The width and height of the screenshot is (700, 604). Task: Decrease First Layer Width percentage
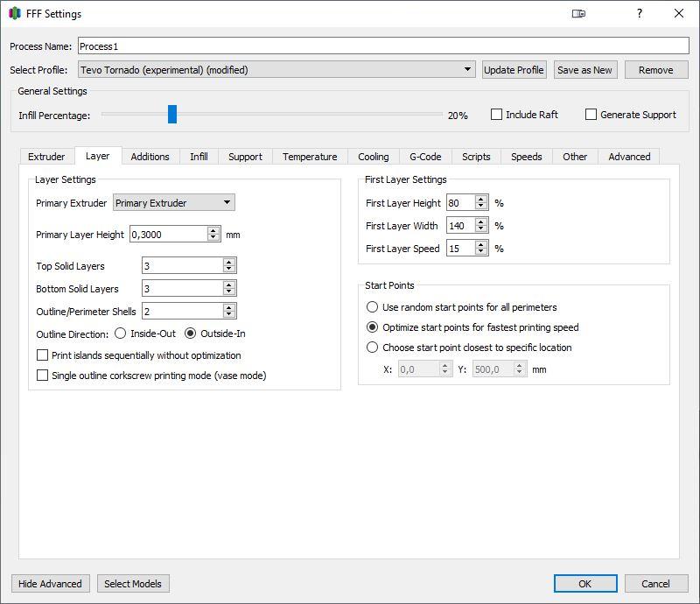480,228
